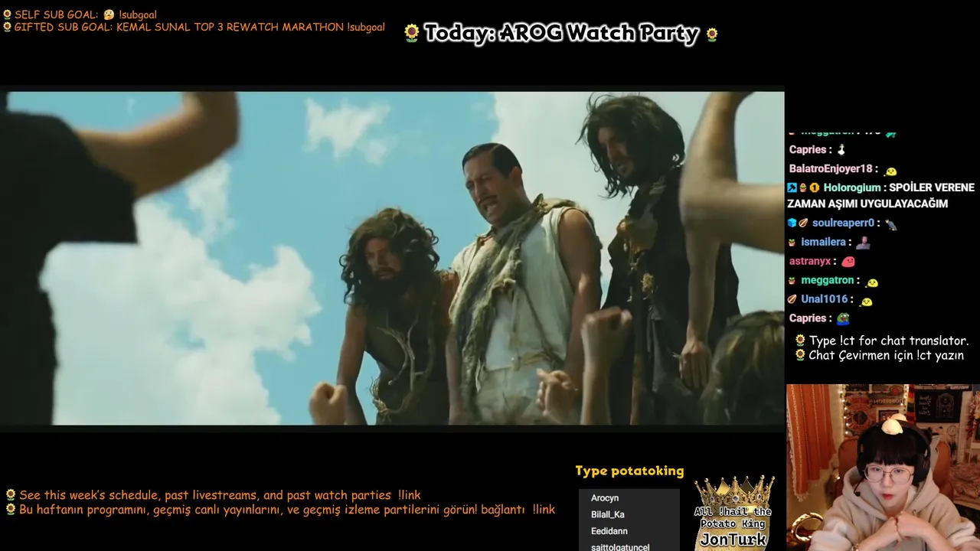Click the 'SPOİLER VERENE ZAMAN AŞIMI UYGULAYACAĞIM' message
This screenshot has height=551, width=980.
(x=881, y=196)
